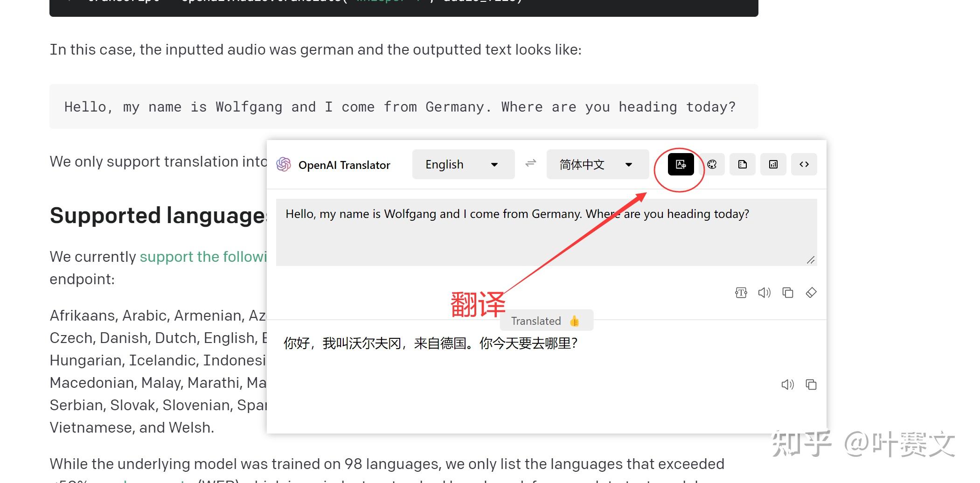Select the OpenAI Translator title text
This screenshot has width=980, height=483.
[345, 164]
